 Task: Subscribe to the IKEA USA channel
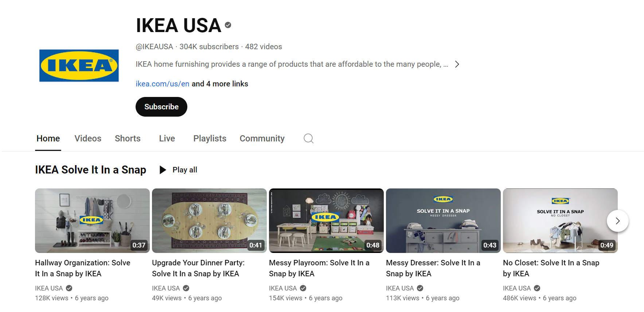pos(161,107)
